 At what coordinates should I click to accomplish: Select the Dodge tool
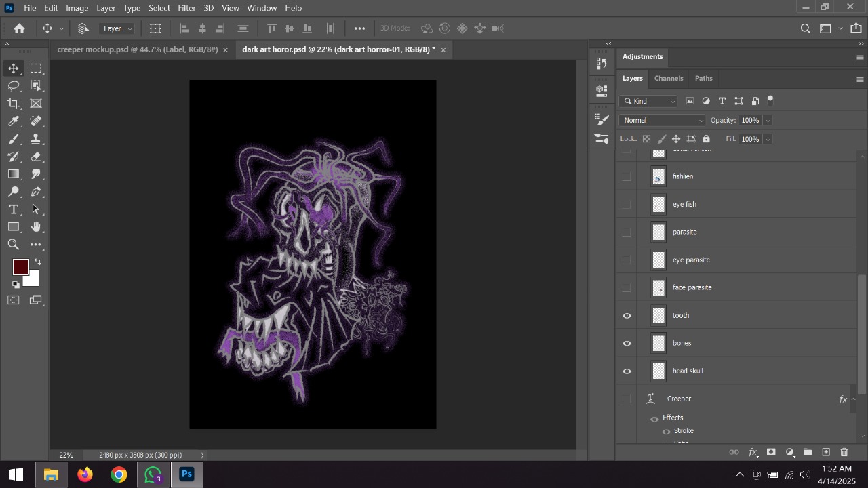14,192
